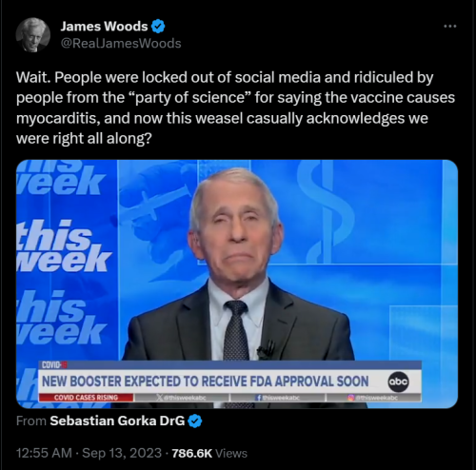Image resolution: width=476 pixels, height=470 pixels.
Task: Click verified badge beside Sebastian Gorka DrG
Action: (x=195, y=421)
